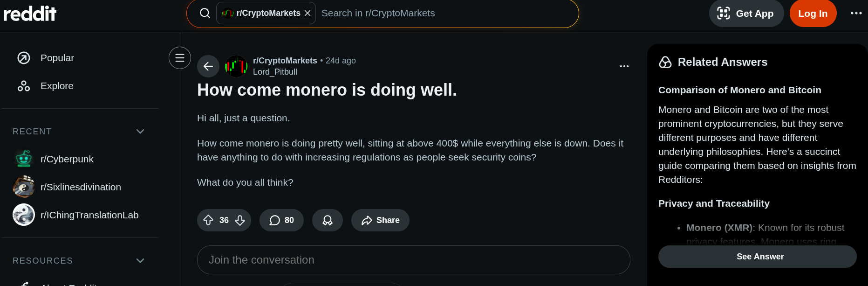
Task: Collapse the Recent section
Action: click(140, 132)
